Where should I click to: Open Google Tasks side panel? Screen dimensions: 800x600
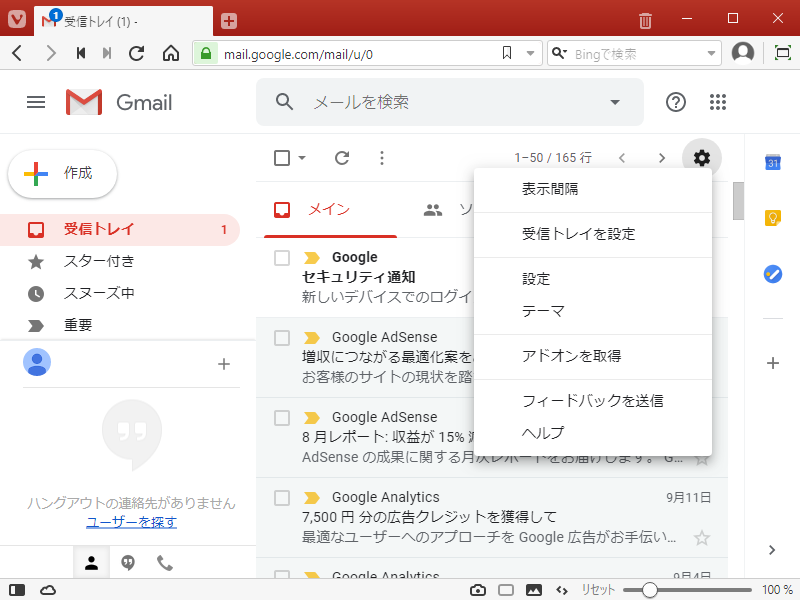(x=773, y=274)
